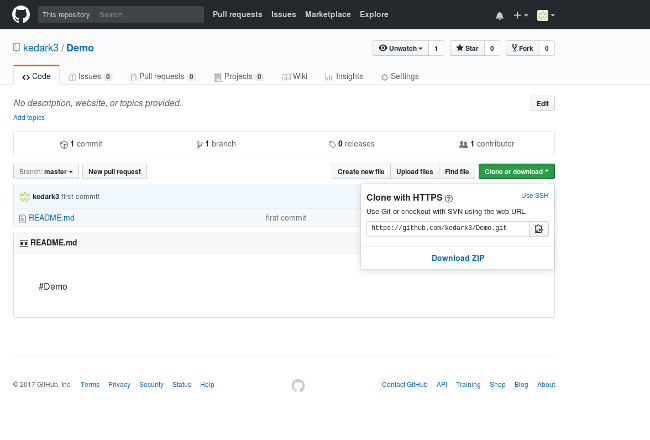Viewport: 650px width, 440px height.
Task: Open the plus create-new menu
Action: point(520,16)
